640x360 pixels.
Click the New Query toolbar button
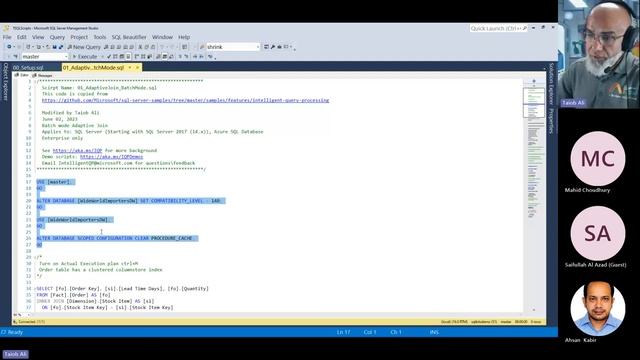[84, 47]
